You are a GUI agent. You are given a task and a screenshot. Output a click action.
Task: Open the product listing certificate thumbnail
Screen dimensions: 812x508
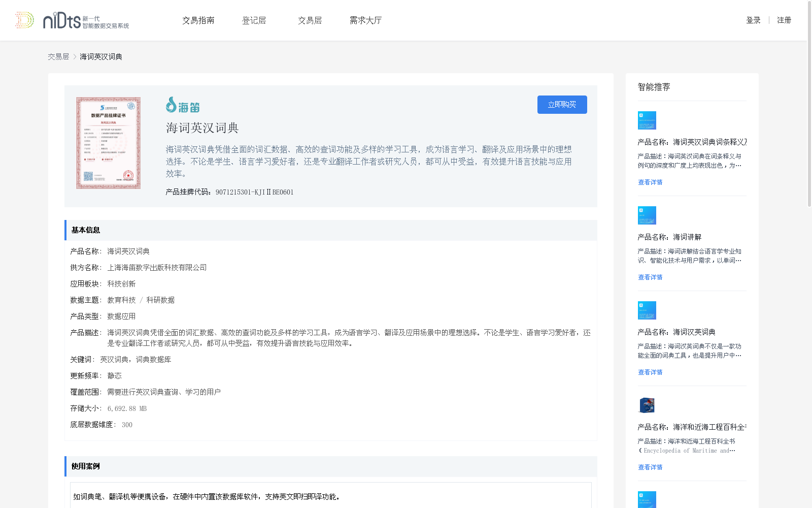109,143
